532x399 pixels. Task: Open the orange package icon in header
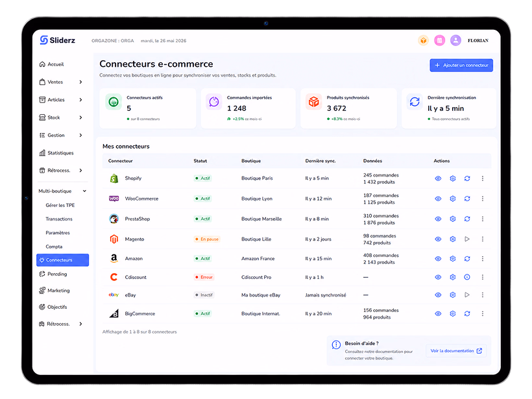point(423,40)
